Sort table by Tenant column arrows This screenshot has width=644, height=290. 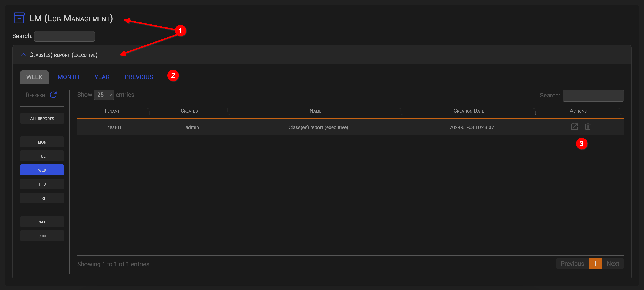149,111
